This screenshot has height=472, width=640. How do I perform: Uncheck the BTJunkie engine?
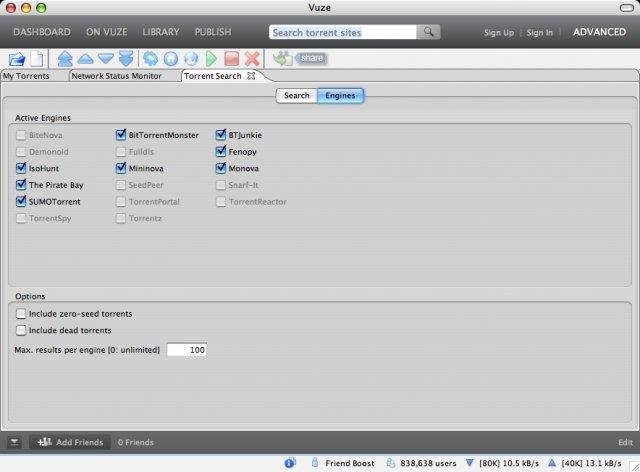221,135
